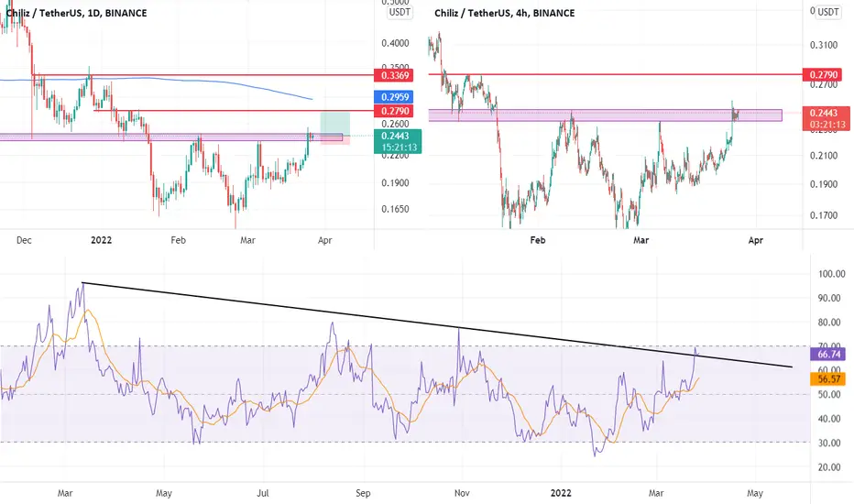Click the Jul label on the RSI time axis
Image resolution: width=854 pixels, height=504 pixels.
coord(263,493)
